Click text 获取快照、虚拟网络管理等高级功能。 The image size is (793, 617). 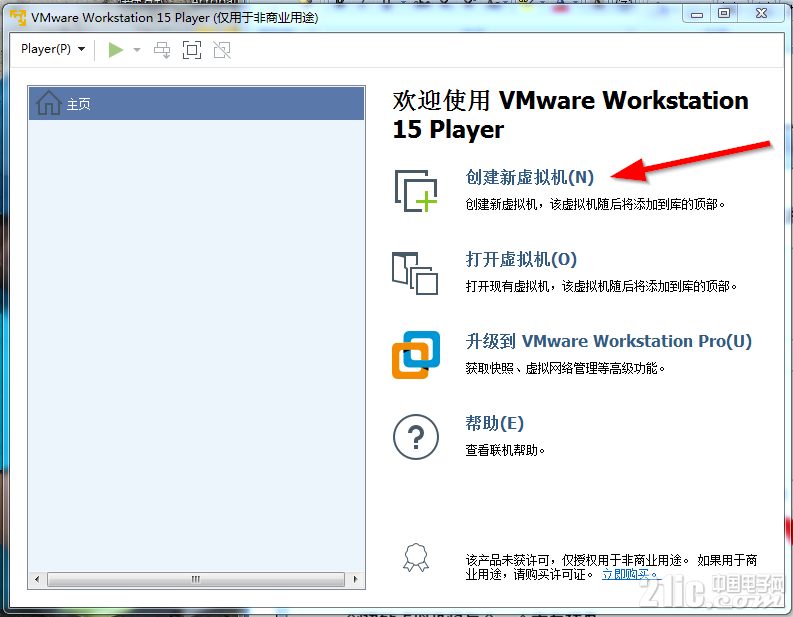tap(565, 368)
